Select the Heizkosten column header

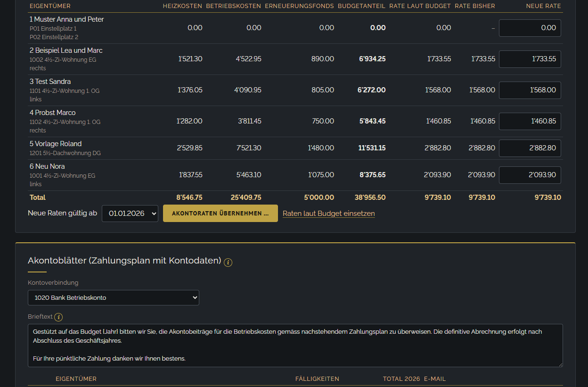[x=182, y=6]
